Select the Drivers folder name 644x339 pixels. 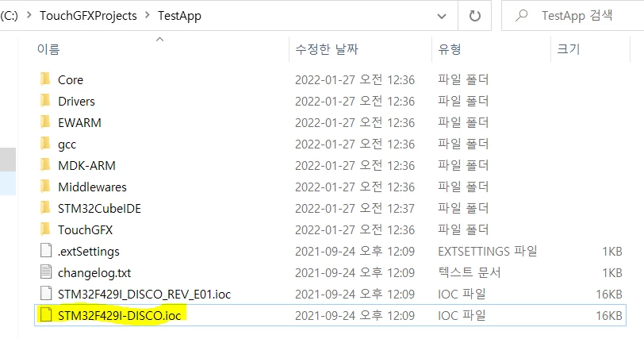(76, 101)
